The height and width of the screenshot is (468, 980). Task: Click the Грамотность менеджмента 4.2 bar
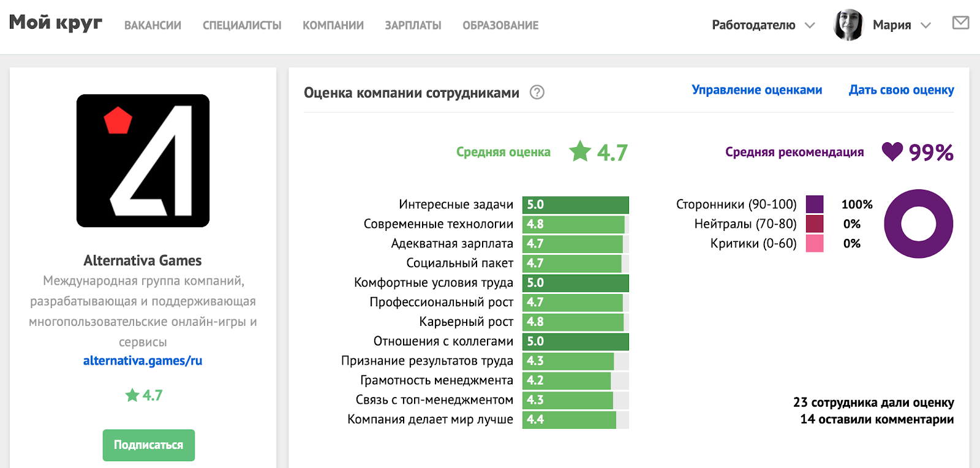576,381
